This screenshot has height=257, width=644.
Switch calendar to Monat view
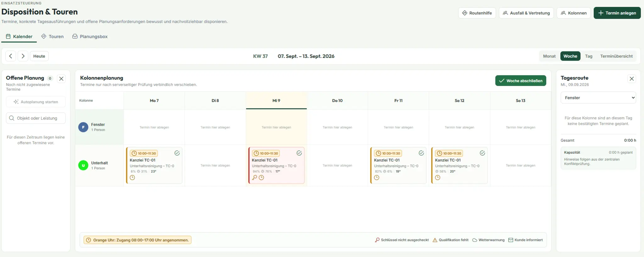[549, 56]
